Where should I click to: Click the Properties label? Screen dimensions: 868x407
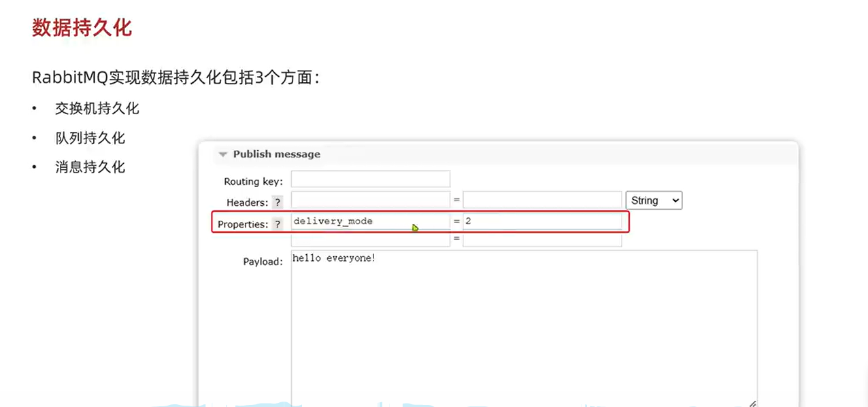[x=243, y=224]
